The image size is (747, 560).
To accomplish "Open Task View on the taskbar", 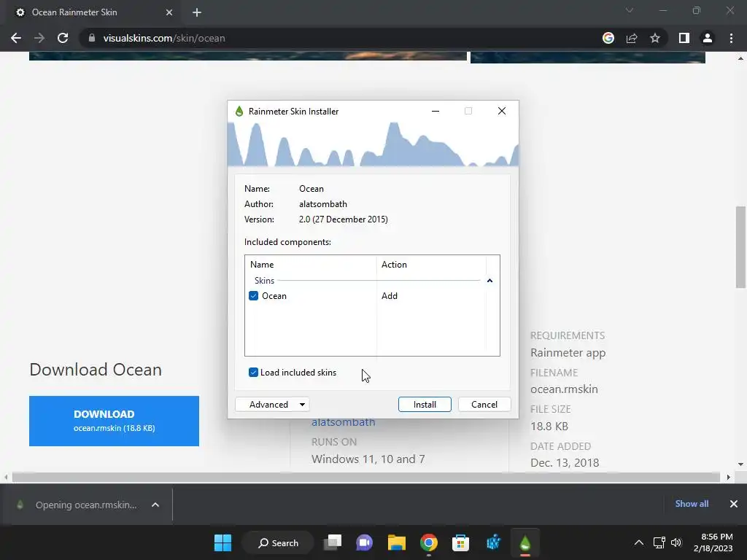I will [x=333, y=542].
